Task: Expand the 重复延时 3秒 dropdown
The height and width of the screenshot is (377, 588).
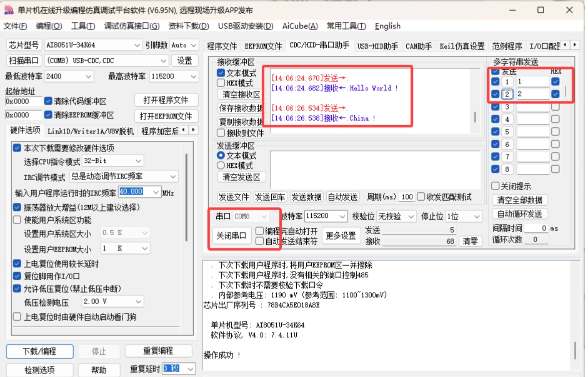Action: click(191, 369)
